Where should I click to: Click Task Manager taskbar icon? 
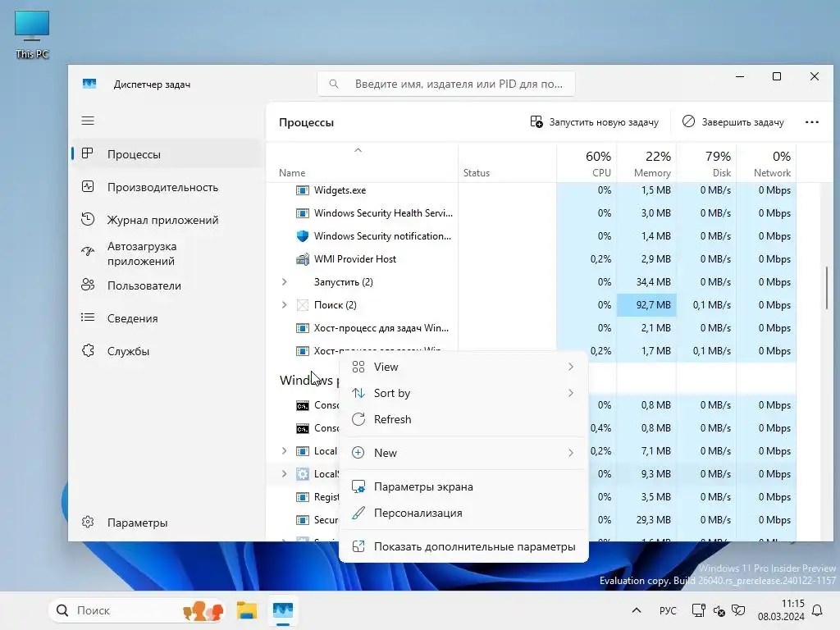tap(283, 610)
